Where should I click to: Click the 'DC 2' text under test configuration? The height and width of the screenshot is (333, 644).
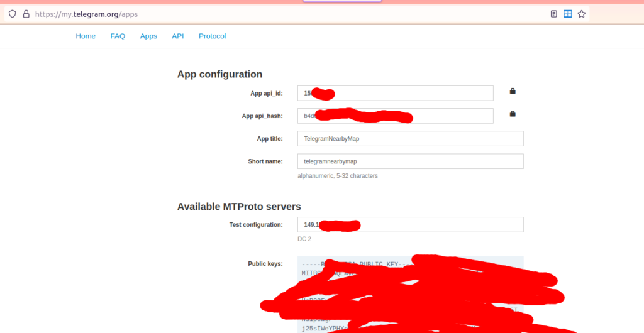tap(304, 239)
